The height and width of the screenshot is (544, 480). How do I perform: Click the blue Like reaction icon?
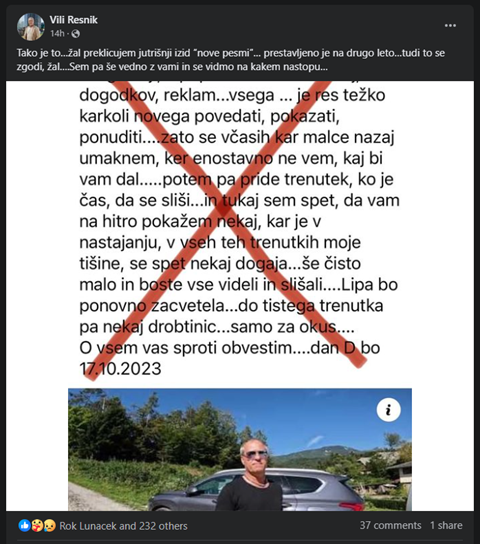coord(24,526)
